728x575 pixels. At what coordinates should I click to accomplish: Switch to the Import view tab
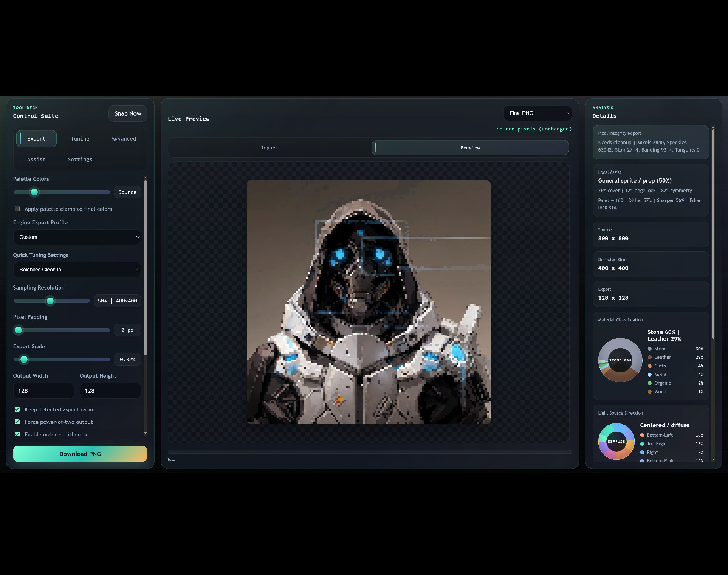tap(269, 148)
